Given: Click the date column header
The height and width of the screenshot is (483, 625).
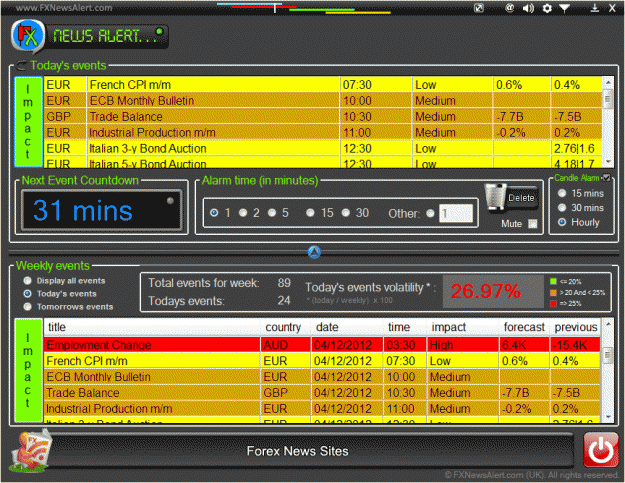Looking at the screenshot, I should coord(347,327).
